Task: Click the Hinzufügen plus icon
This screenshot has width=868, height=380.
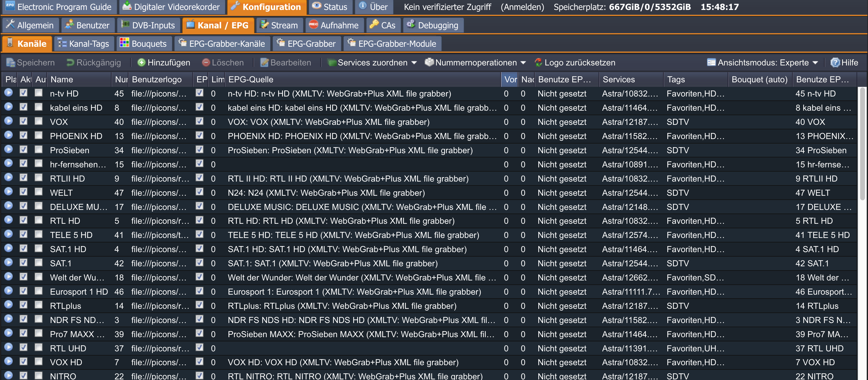Action: click(x=142, y=63)
